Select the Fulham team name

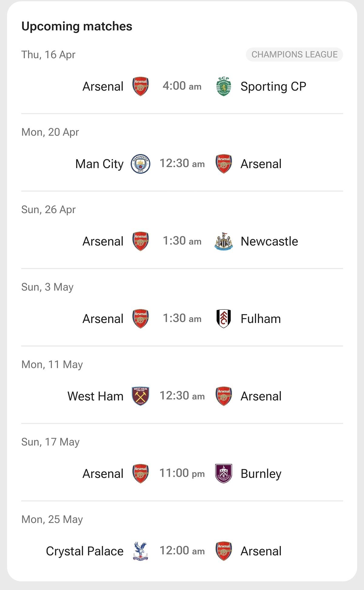[261, 319]
